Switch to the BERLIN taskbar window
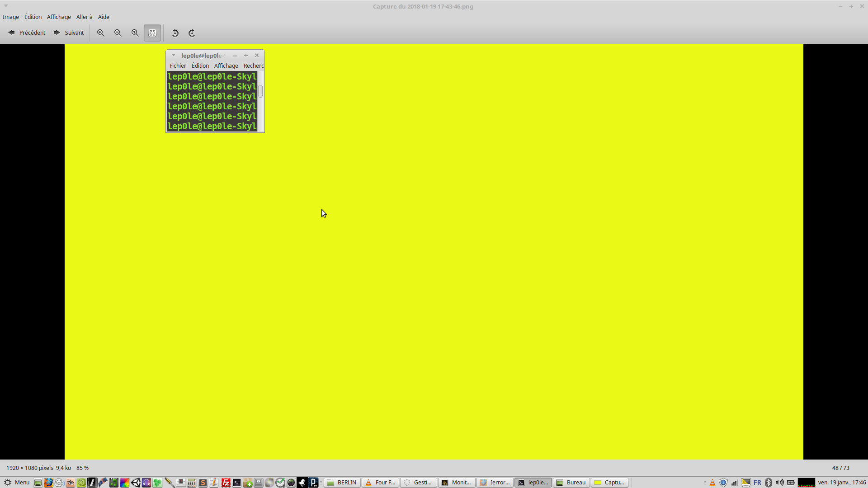 342,482
